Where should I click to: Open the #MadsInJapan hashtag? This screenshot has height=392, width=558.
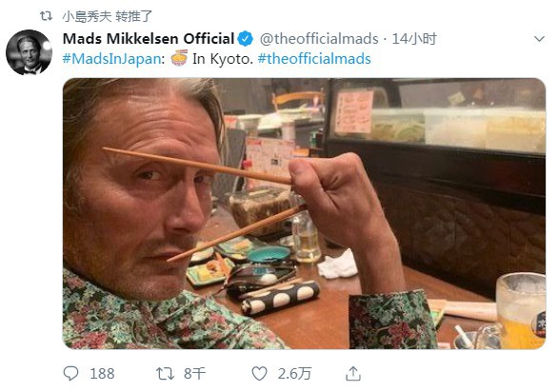(111, 59)
